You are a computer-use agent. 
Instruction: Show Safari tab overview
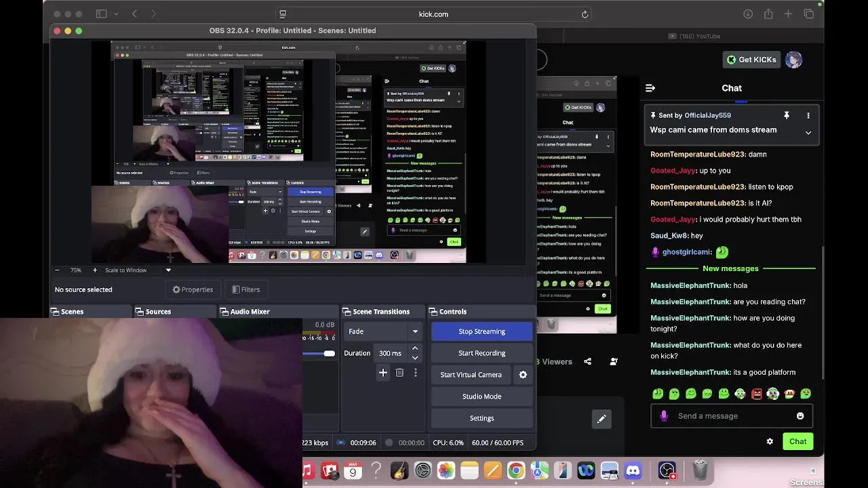point(808,14)
